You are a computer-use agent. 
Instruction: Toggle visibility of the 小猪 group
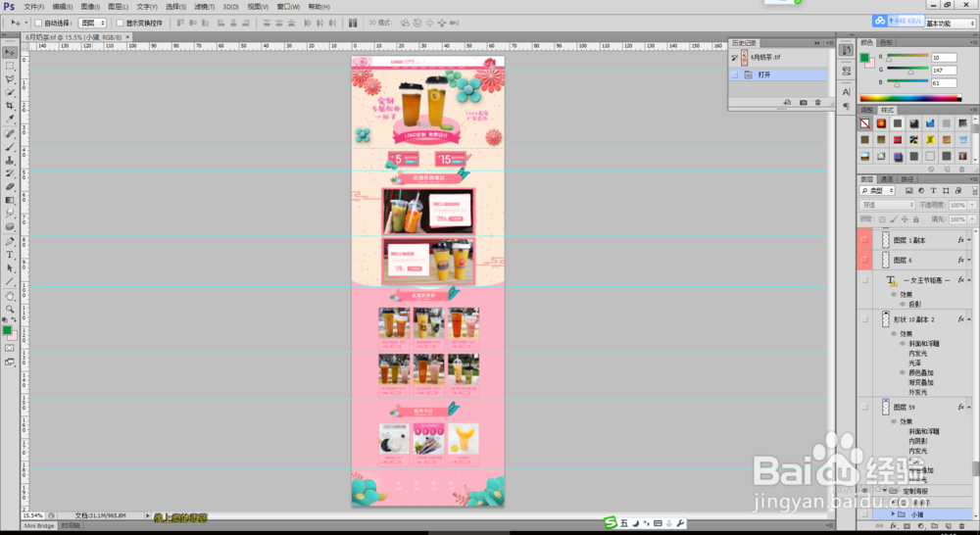tap(864, 513)
